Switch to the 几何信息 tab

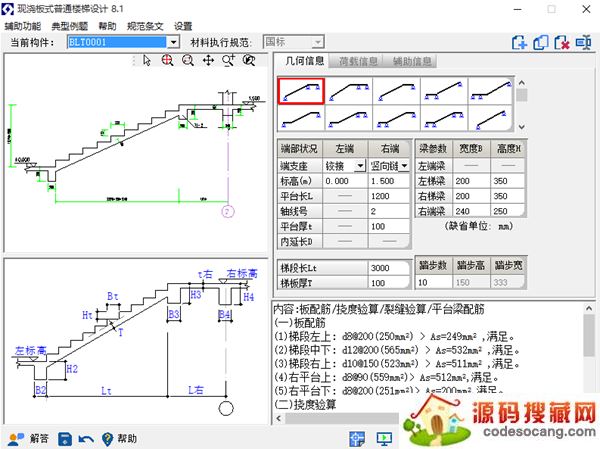(x=305, y=61)
